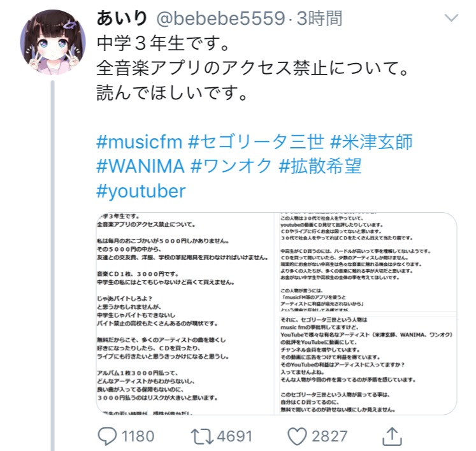The image size is (476, 451).
Task: Click the display name あいり
Action: point(122,18)
